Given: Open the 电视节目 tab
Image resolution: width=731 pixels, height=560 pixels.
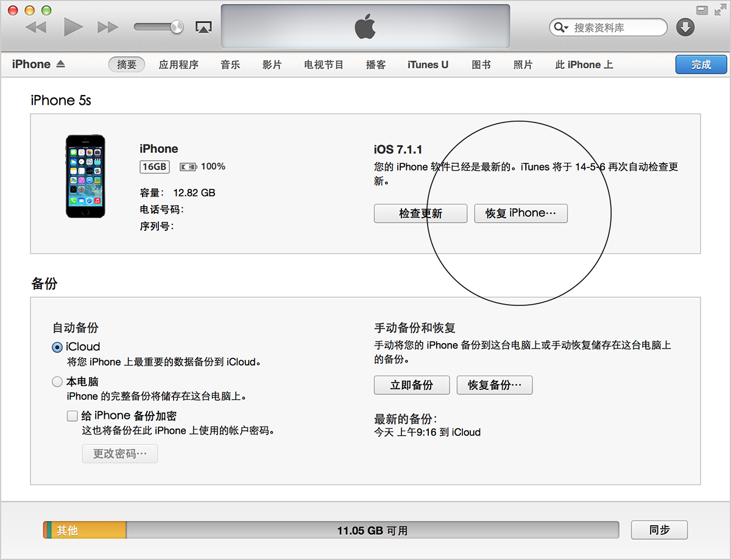Looking at the screenshot, I should pos(324,65).
